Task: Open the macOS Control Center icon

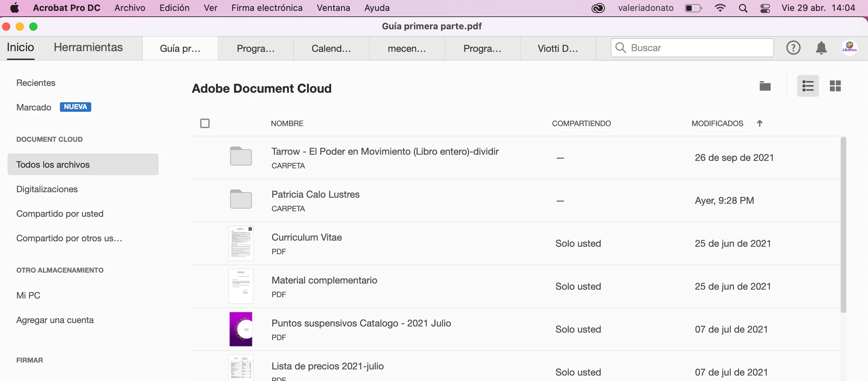Action: point(765,8)
